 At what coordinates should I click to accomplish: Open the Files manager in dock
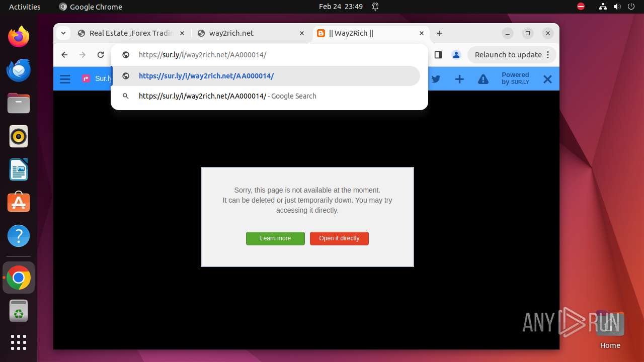pyautogui.click(x=19, y=103)
